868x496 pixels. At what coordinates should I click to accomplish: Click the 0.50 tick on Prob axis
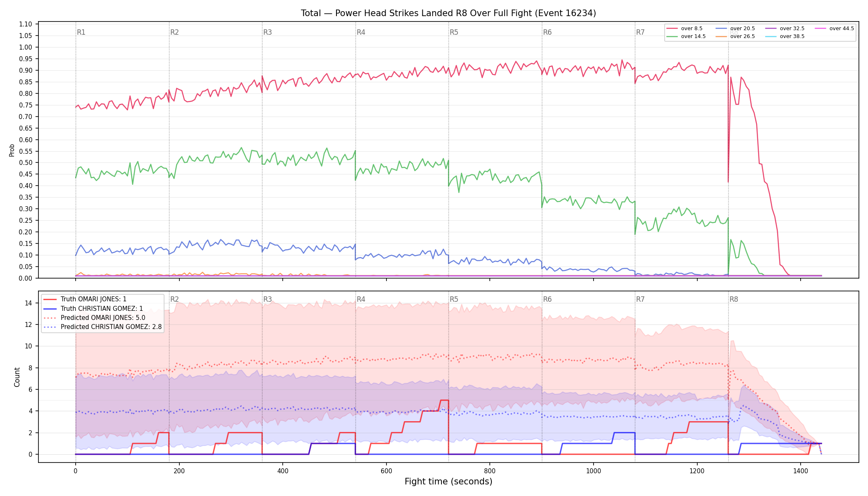(26, 162)
